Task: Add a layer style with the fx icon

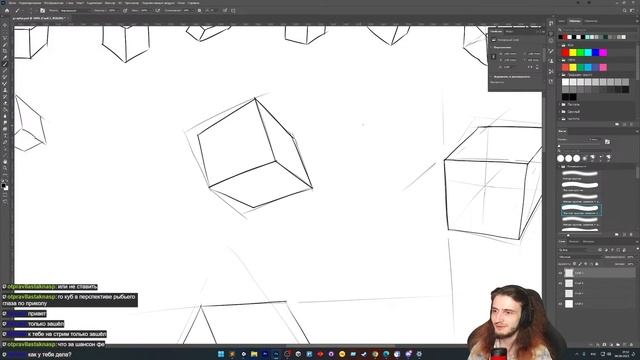Action: (x=597, y=344)
